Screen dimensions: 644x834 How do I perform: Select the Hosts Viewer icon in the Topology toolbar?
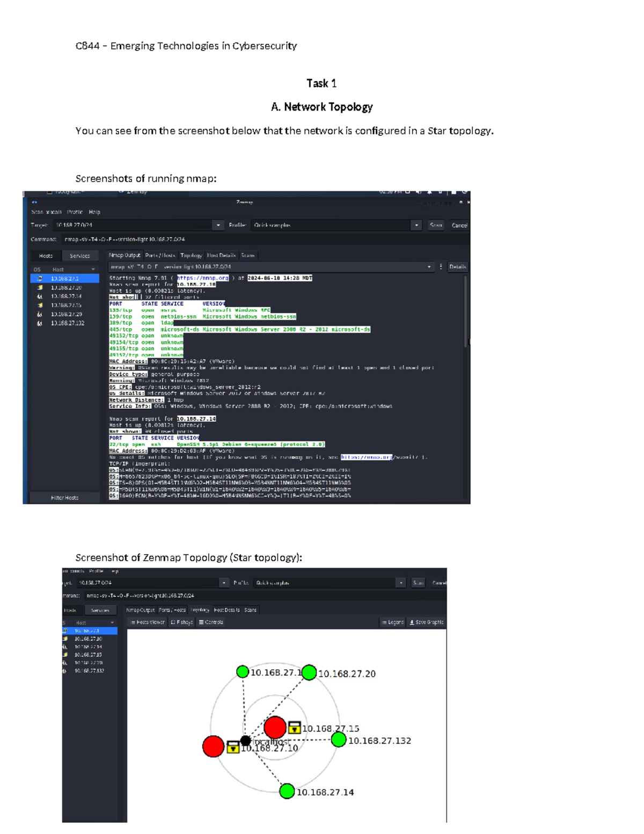point(131,621)
